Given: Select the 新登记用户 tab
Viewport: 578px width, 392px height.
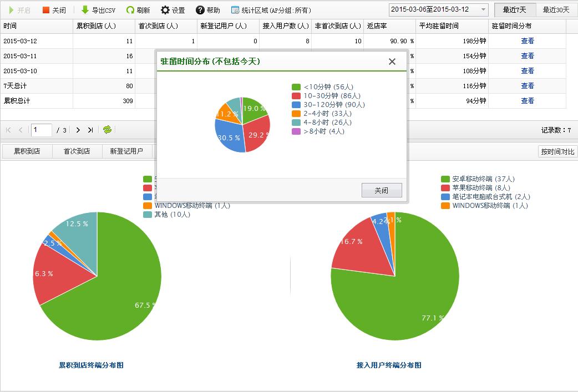Looking at the screenshot, I should pyautogui.click(x=126, y=151).
